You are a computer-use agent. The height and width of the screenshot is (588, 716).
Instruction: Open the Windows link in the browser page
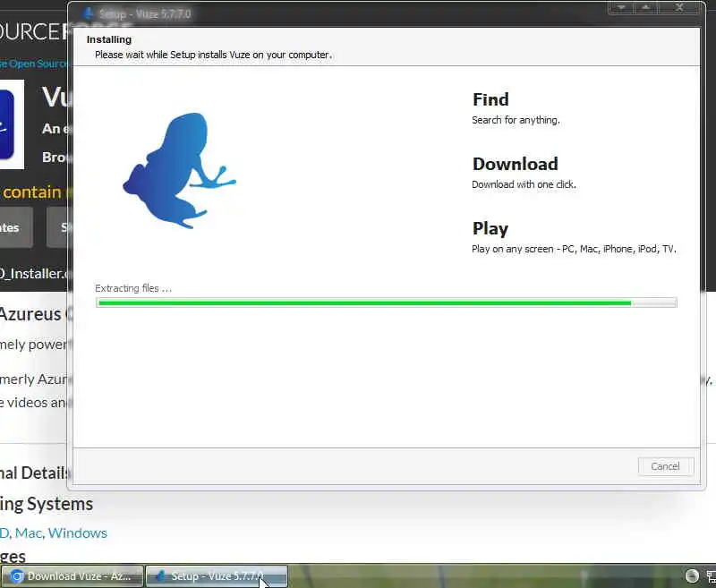click(x=77, y=533)
